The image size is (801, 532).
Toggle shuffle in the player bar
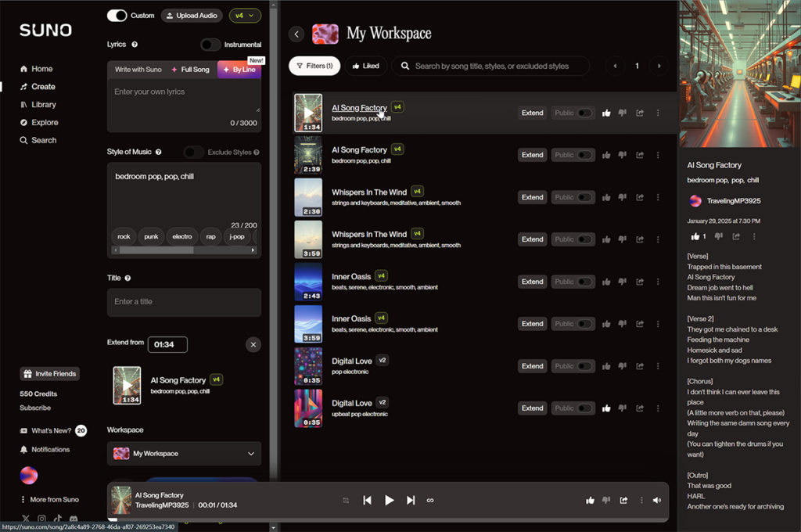(346, 501)
